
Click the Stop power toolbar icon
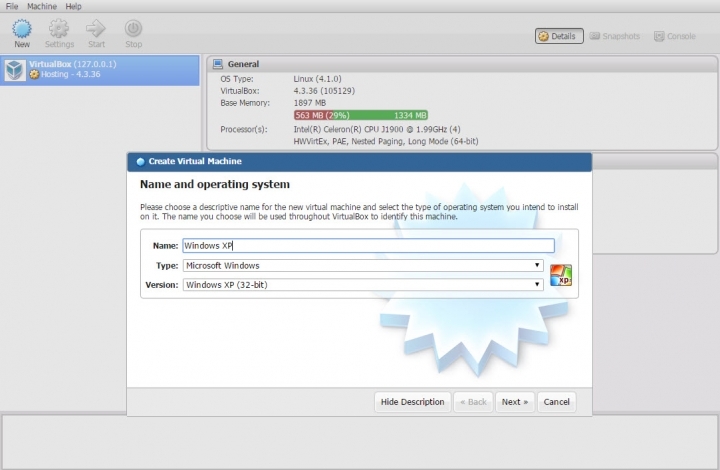pos(133,28)
